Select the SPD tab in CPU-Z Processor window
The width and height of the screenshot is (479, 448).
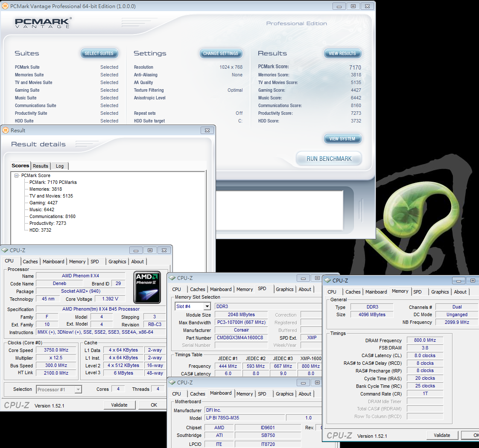[x=95, y=262]
